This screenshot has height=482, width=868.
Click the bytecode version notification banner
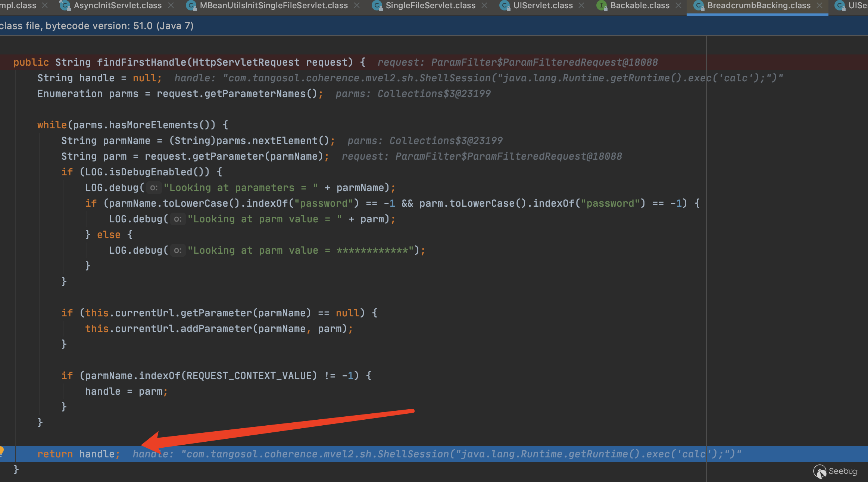tap(97, 26)
